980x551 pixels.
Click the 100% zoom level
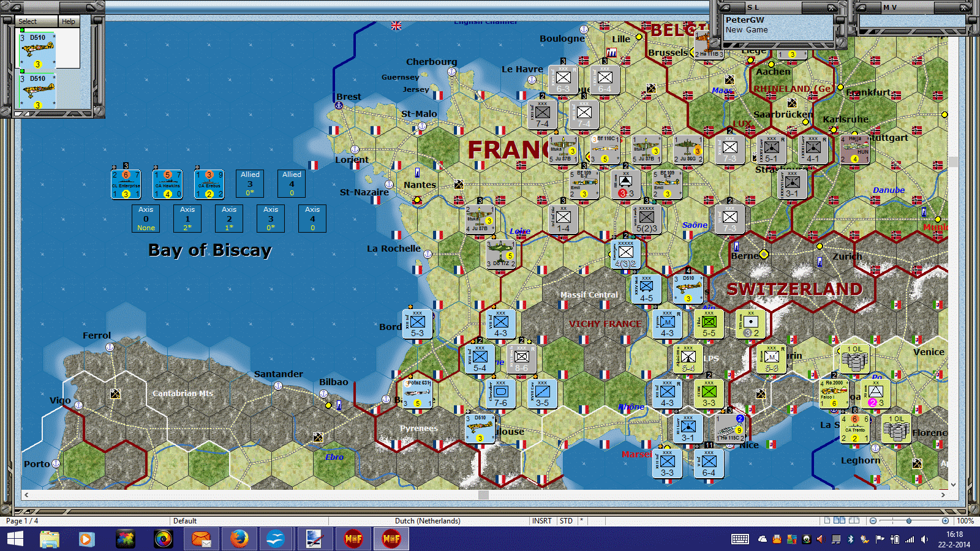tap(965, 521)
